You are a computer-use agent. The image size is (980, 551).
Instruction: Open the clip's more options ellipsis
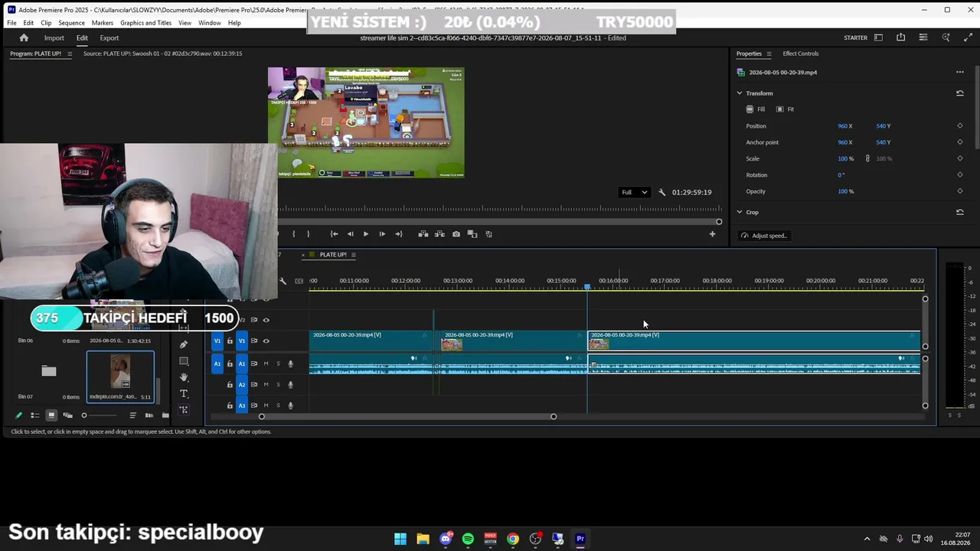[x=959, y=73]
